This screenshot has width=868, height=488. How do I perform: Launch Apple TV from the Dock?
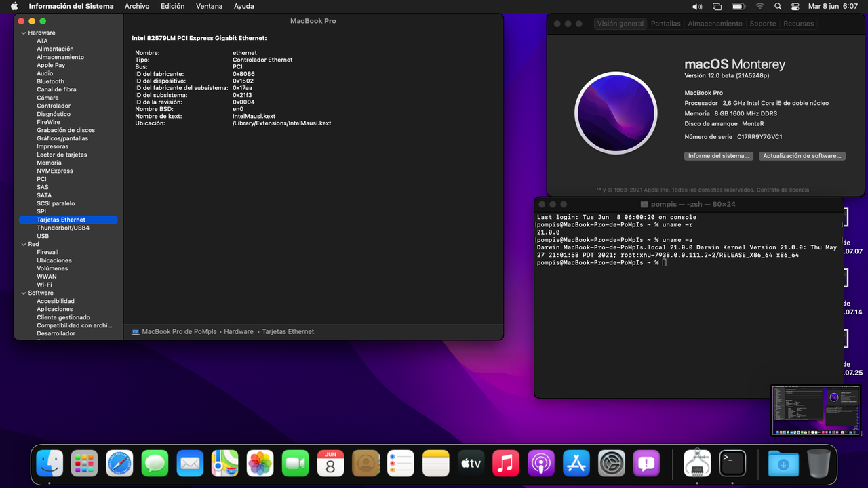coord(471,464)
